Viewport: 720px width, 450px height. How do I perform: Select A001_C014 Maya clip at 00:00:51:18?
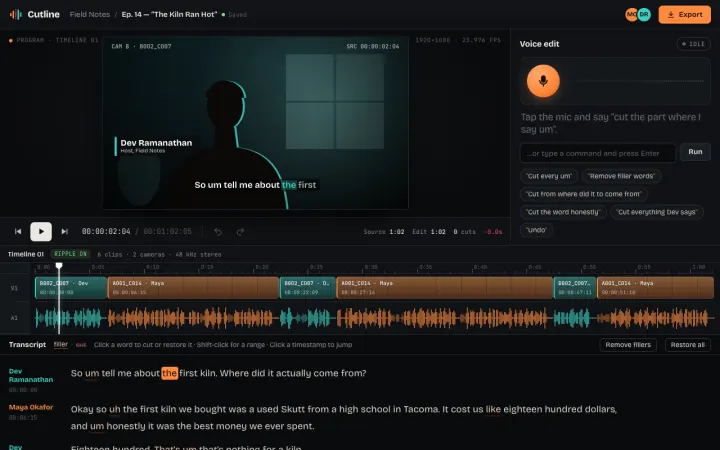click(655, 288)
